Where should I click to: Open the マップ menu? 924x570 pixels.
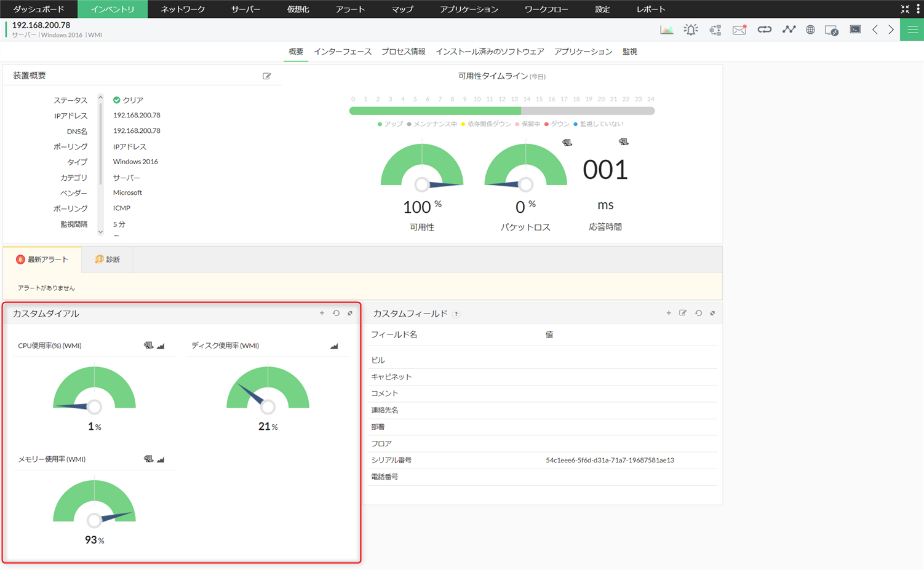pyautogui.click(x=402, y=9)
